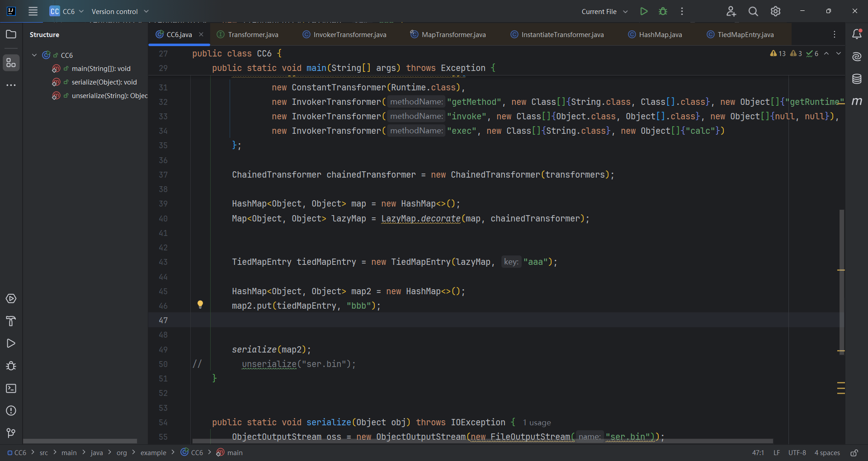Open the Run tool window in sidebar
868x461 pixels.
click(11, 343)
